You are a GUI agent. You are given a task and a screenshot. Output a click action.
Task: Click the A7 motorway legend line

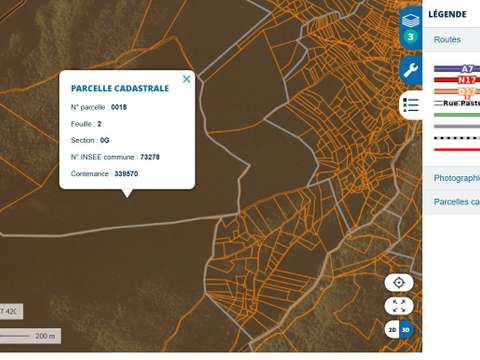(x=457, y=69)
